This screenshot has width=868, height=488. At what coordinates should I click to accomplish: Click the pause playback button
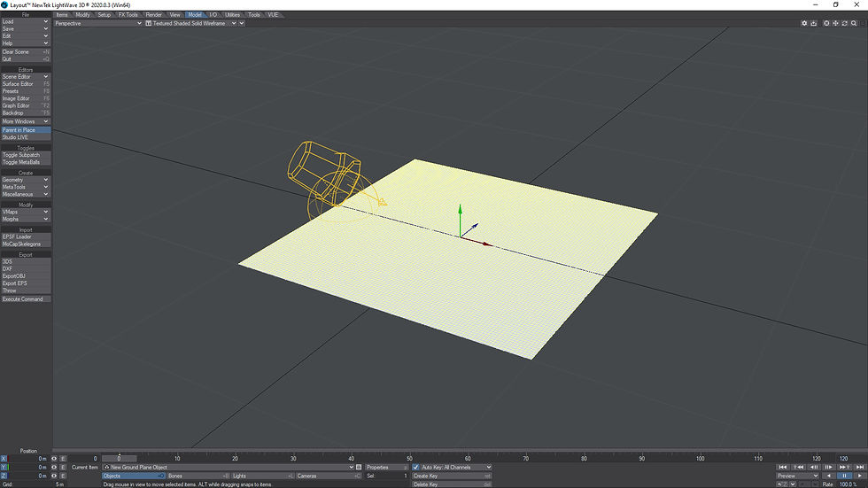coord(844,476)
